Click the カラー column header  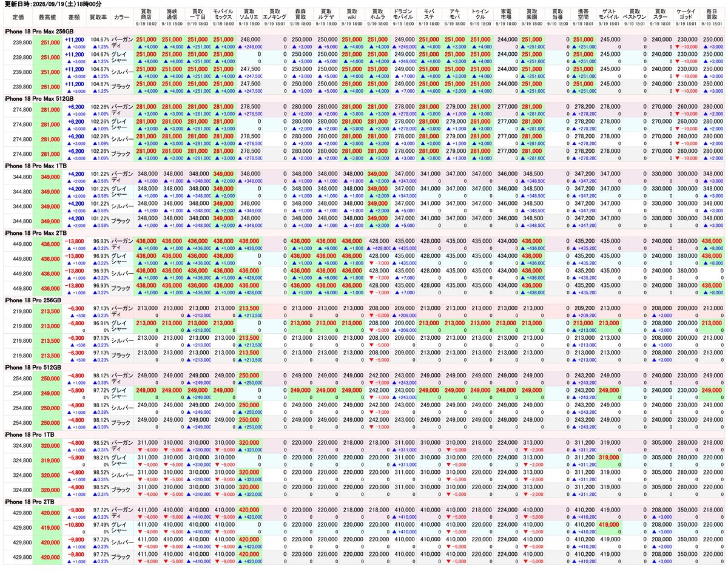point(121,17)
